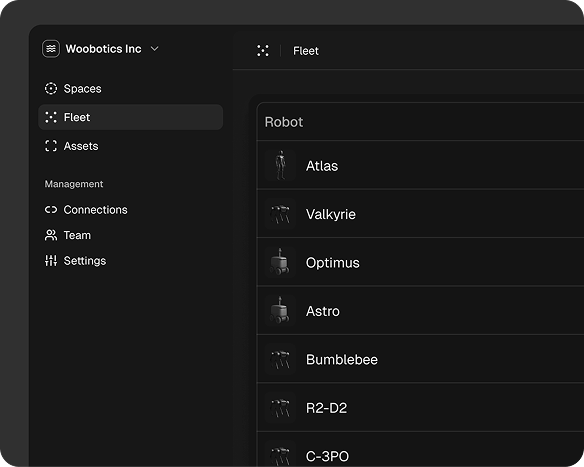Screen dimensions: 584x467
Task: Click the Fleet icon in the header
Action: (x=263, y=51)
